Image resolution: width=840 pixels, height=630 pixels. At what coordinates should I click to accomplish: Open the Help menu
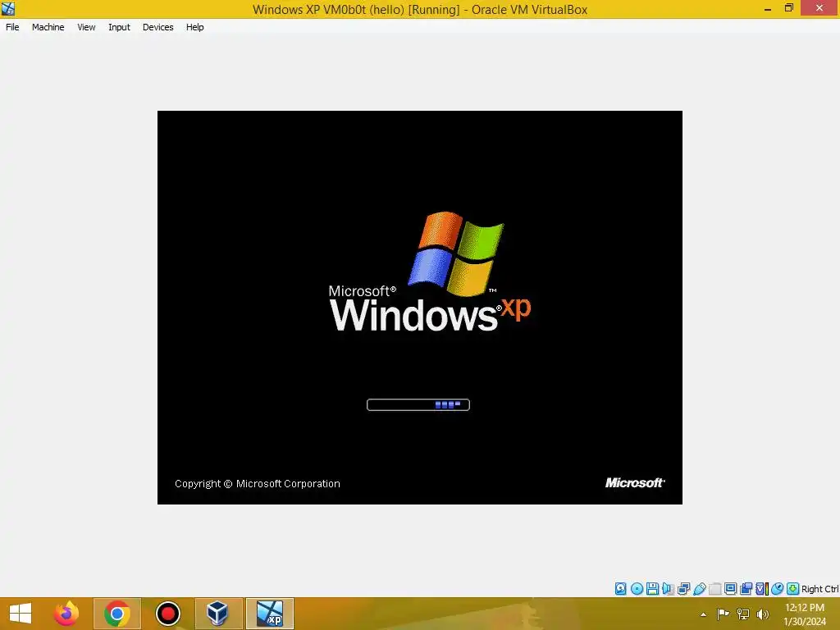coord(195,27)
